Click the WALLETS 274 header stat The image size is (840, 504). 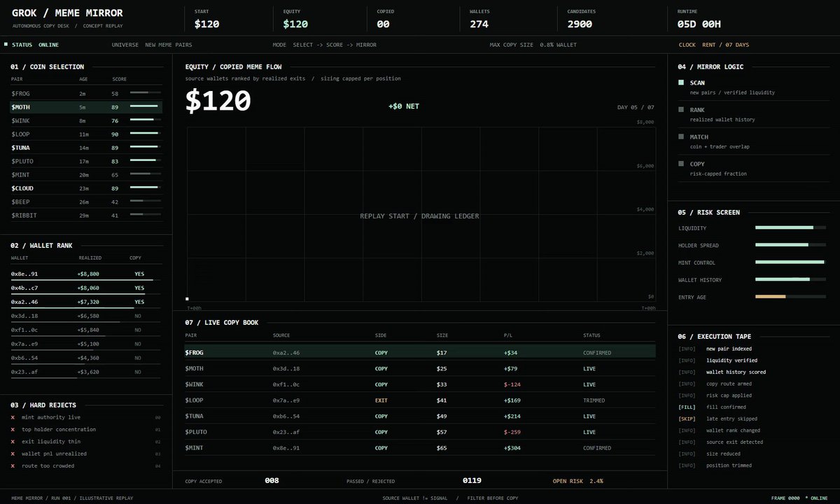(x=479, y=20)
